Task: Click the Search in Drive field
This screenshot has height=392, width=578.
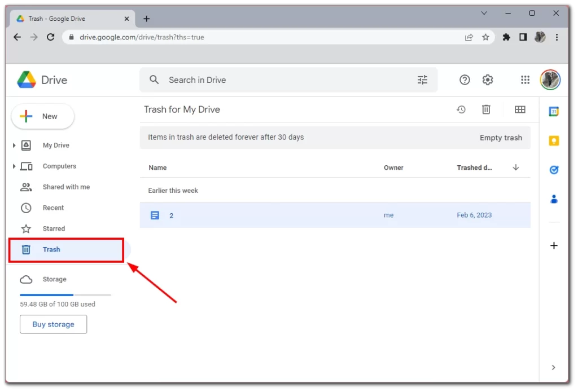Action: click(x=288, y=80)
